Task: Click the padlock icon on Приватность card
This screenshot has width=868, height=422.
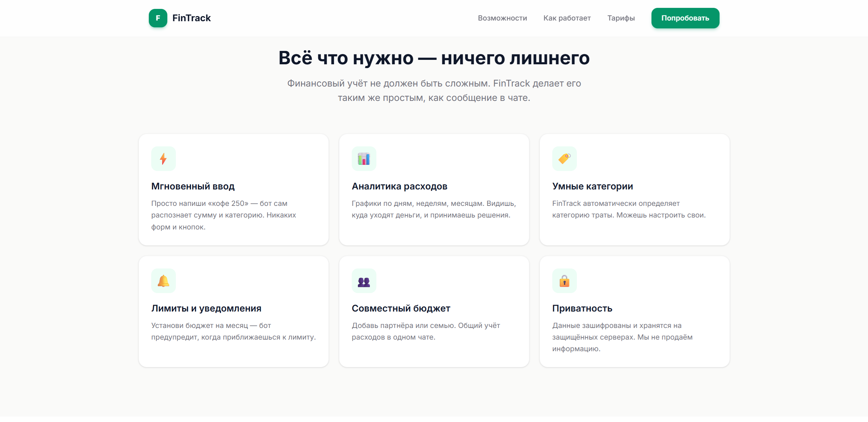Action: [564, 280]
